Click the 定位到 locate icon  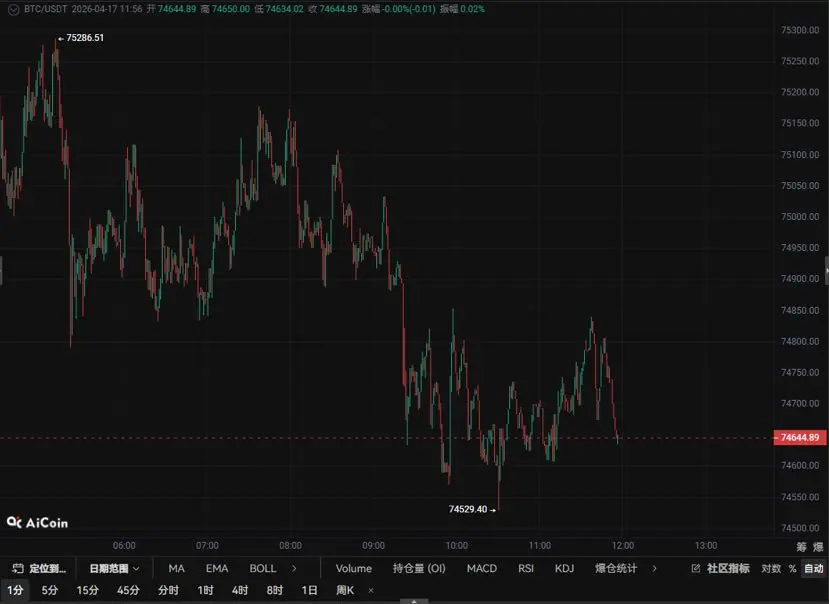pos(18,569)
